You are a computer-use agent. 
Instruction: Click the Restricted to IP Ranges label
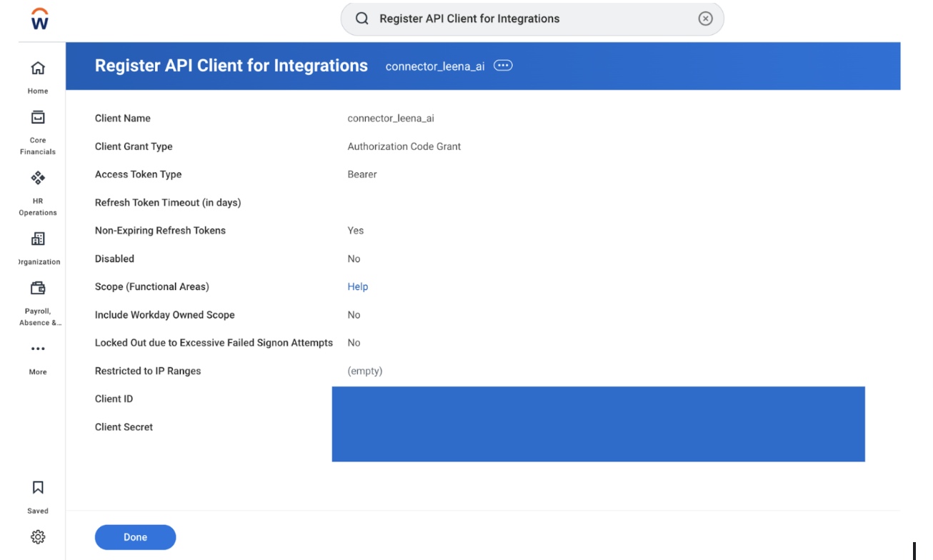coord(148,371)
